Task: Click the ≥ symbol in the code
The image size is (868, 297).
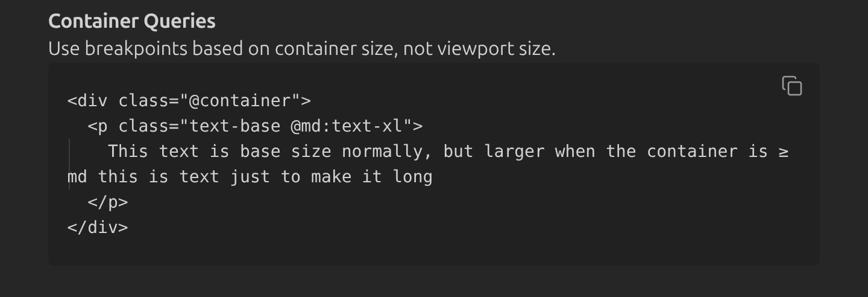Action: [x=782, y=152]
